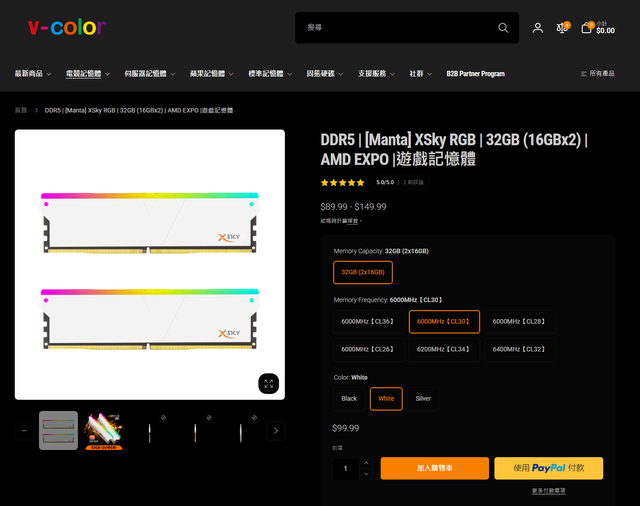Image resolution: width=640 pixels, height=506 pixels.
Task: Go to 首頁 breadcrumb link
Action: [21, 110]
